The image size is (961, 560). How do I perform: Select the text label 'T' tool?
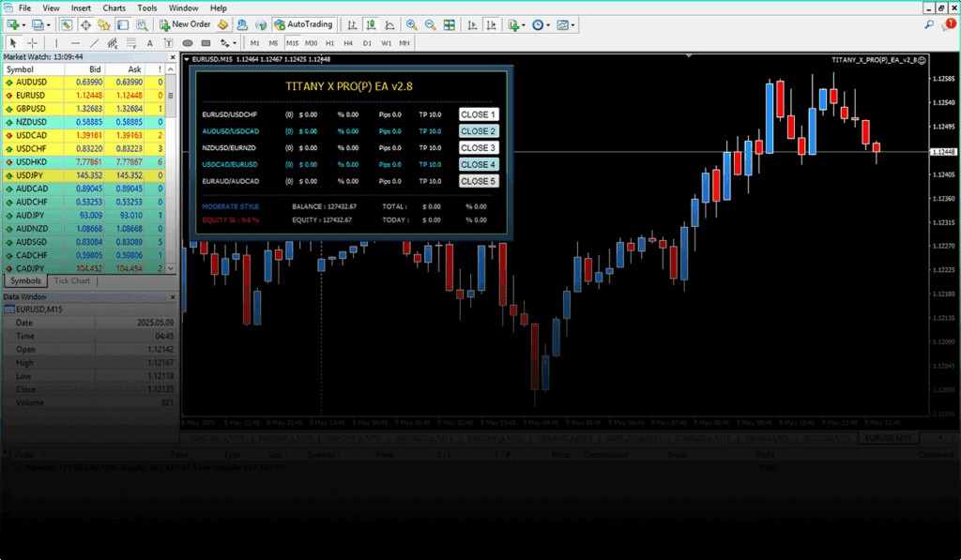(x=169, y=43)
